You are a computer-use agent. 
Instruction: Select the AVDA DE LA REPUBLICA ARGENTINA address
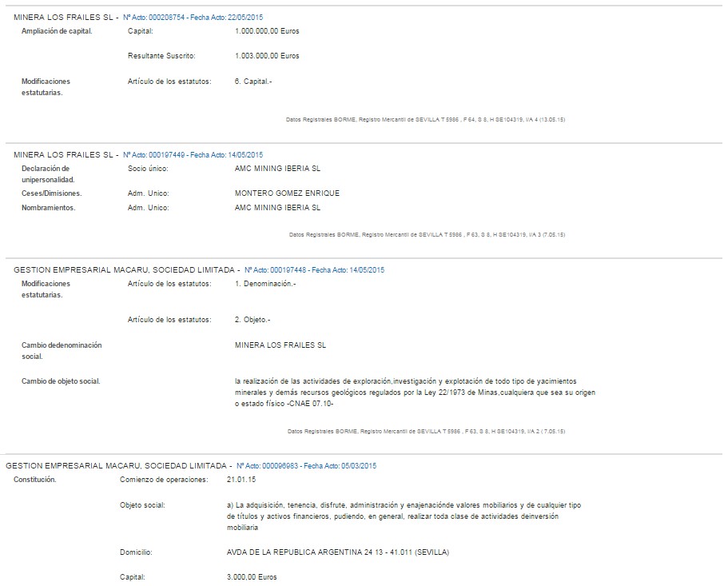(337, 552)
